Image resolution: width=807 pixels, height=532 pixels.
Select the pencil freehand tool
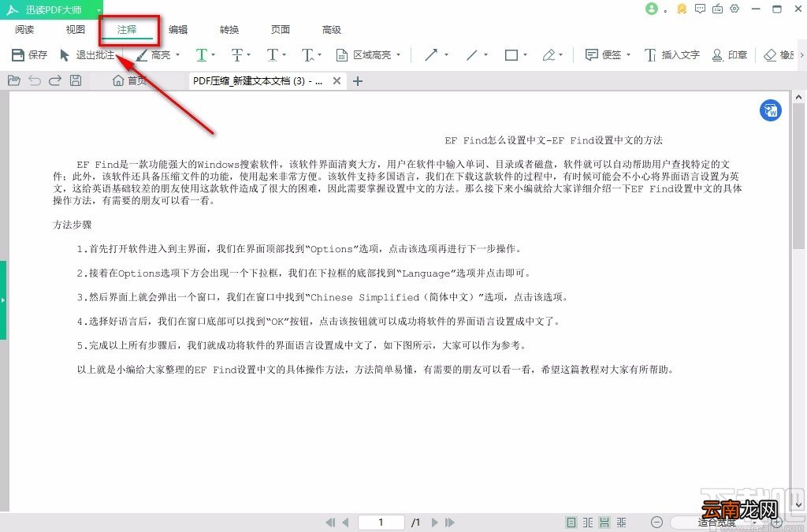[549, 54]
